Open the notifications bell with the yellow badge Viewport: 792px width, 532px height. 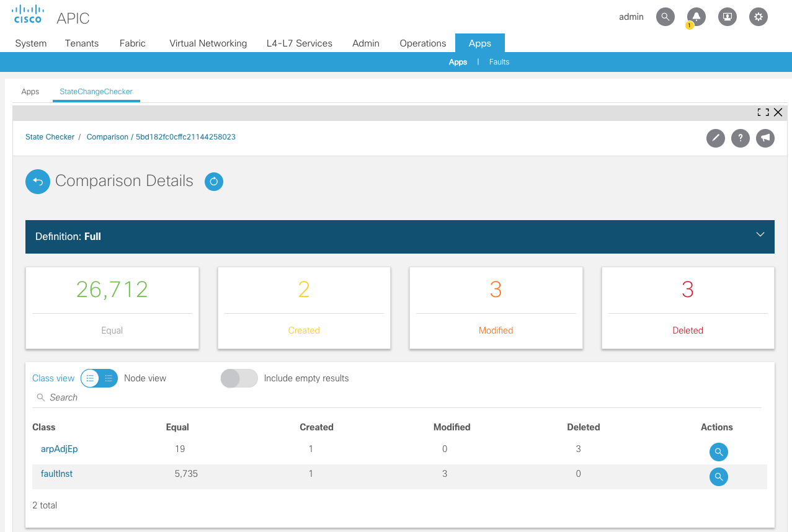tap(696, 16)
